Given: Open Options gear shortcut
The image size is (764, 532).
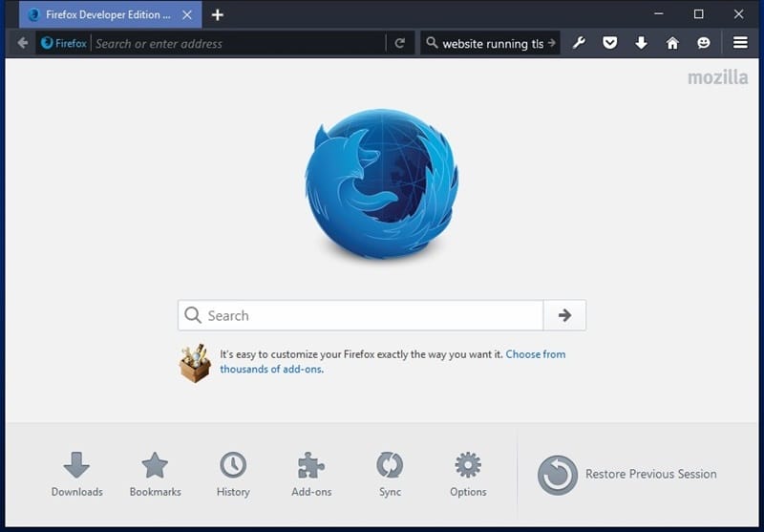Looking at the screenshot, I should point(468,474).
